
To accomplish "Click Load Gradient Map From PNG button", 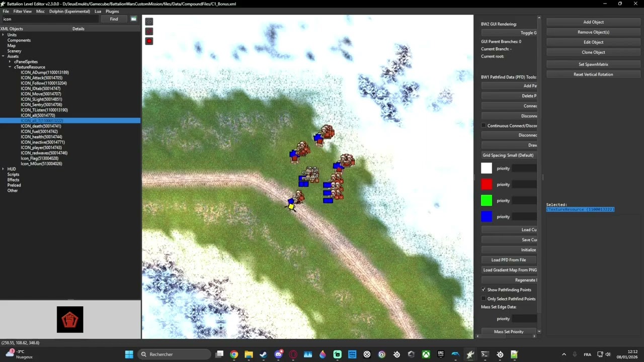I will click(509, 270).
